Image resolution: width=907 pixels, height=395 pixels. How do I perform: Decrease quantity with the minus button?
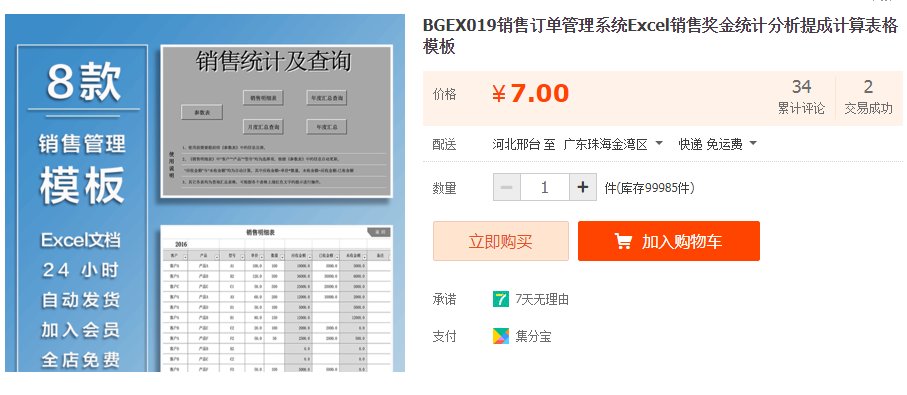click(507, 187)
